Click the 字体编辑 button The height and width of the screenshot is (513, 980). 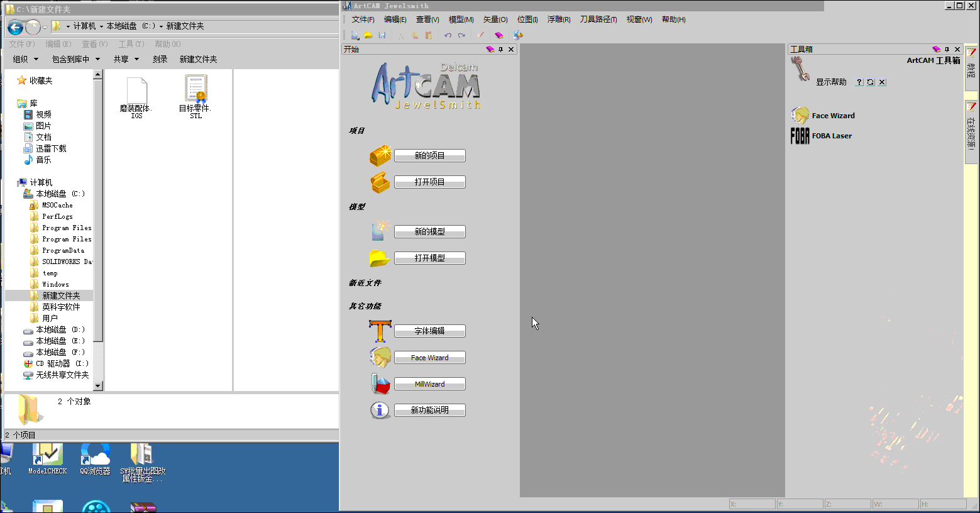tap(430, 331)
